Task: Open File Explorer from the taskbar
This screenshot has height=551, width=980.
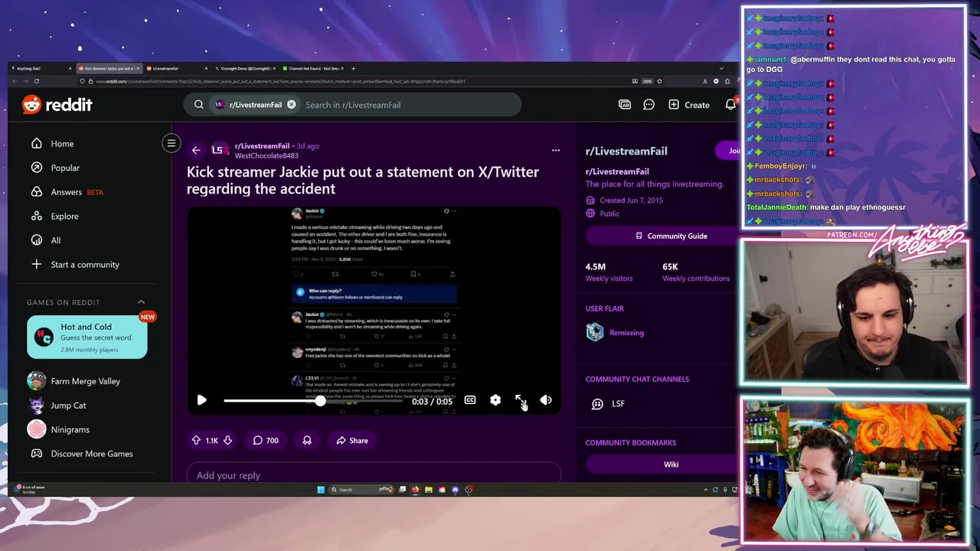Action: [x=429, y=490]
